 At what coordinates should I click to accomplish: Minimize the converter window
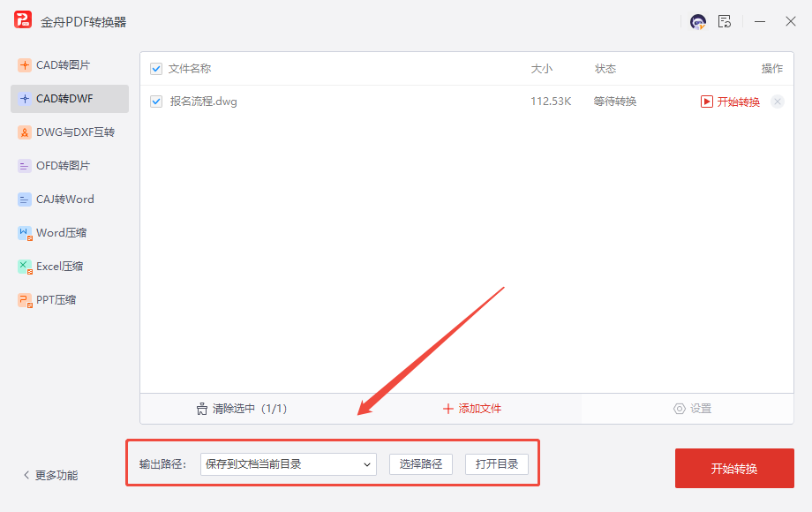click(760, 22)
